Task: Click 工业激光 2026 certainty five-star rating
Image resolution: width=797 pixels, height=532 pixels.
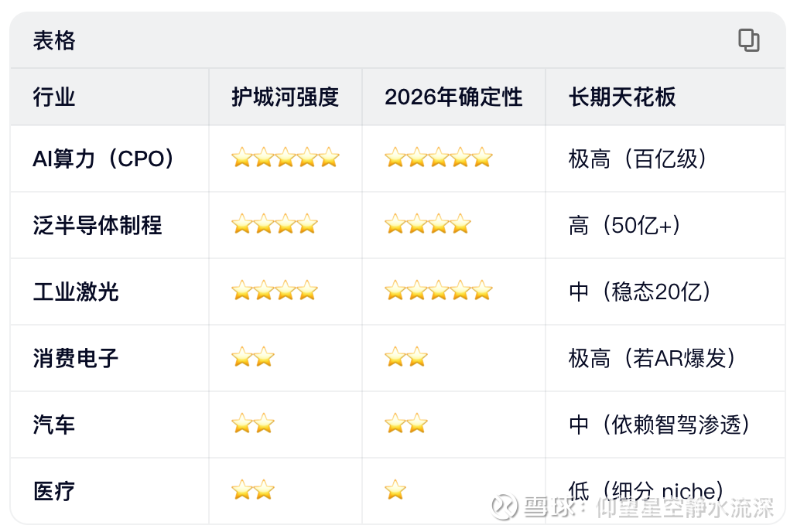Action: tap(438, 292)
